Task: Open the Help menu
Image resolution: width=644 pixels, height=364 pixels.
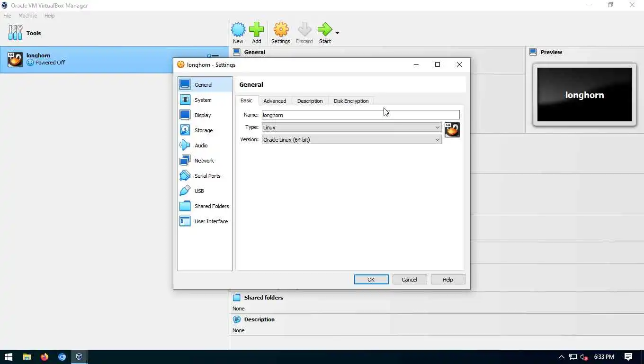Action: point(49,16)
